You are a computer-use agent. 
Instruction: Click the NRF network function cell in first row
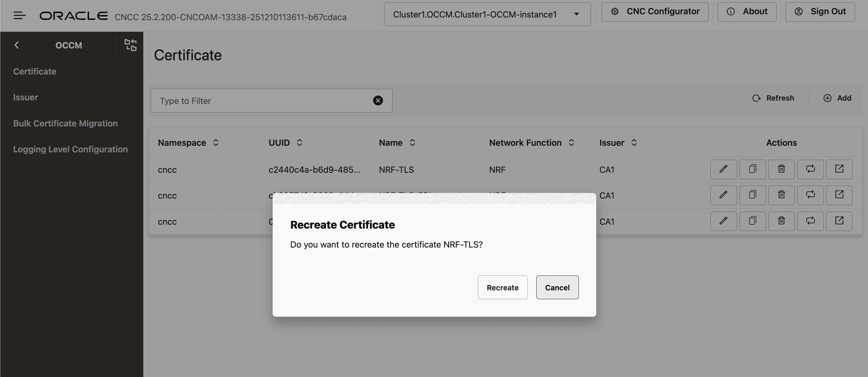pyautogui.click(x=497, y=170)
